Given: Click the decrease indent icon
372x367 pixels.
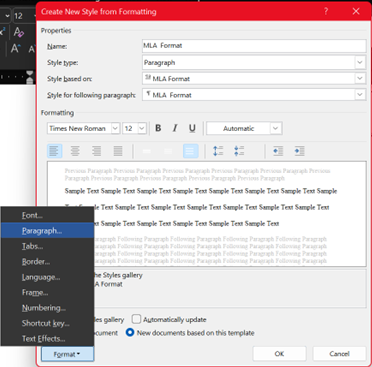Looking at the screenshot, I should coord(278,151).
